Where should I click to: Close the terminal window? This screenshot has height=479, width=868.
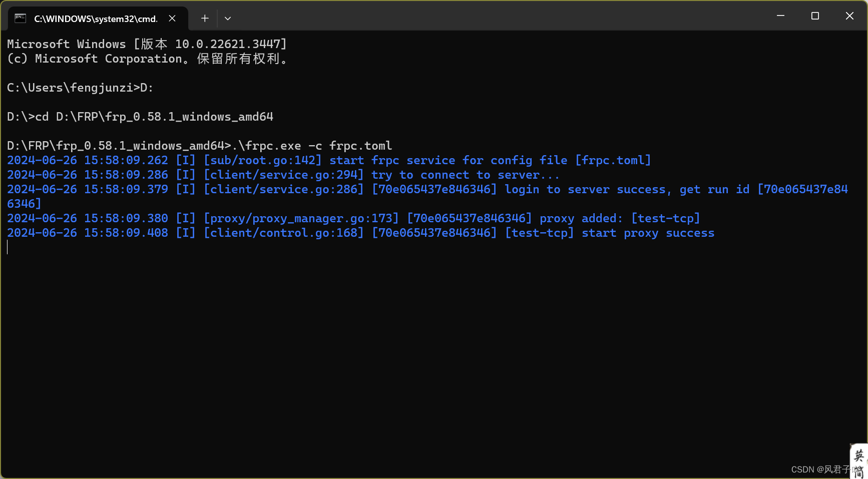(x=849, y=16)
